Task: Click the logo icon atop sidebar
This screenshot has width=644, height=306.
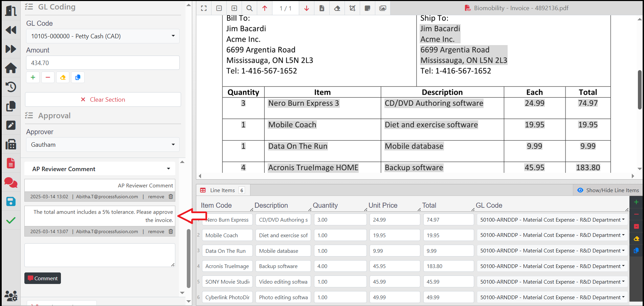Action: (x=11, y=11)
